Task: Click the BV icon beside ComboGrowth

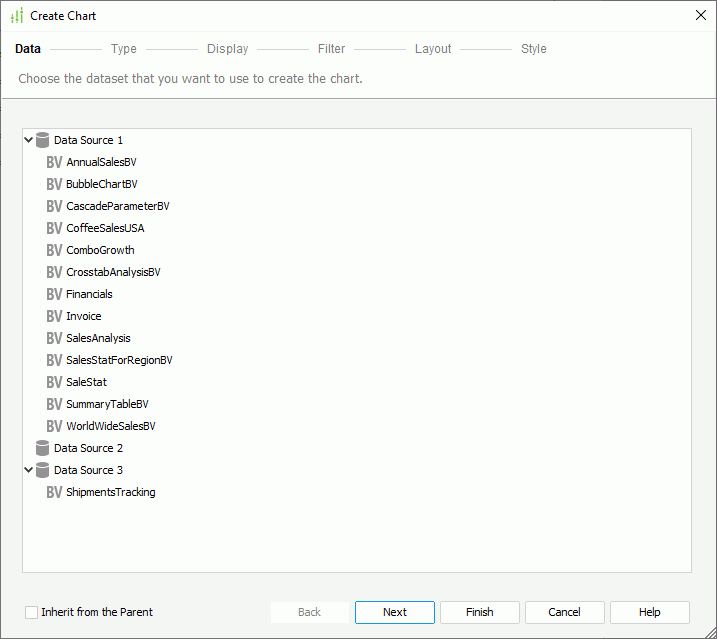Action: pos(54,250)
